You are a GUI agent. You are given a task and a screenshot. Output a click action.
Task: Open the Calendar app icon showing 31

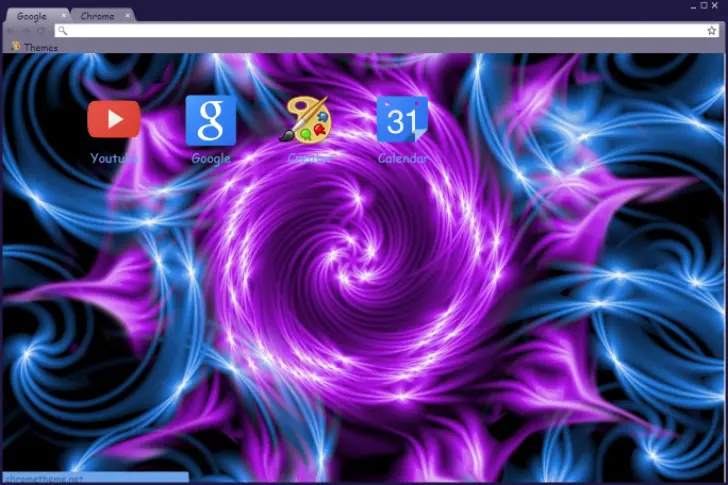pos(403,120)
